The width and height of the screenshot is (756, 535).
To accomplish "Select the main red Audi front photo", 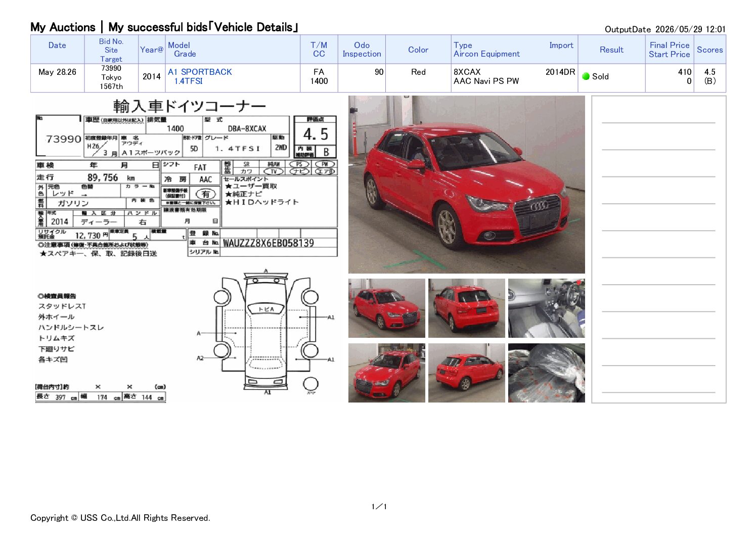I will click(466, 185).
